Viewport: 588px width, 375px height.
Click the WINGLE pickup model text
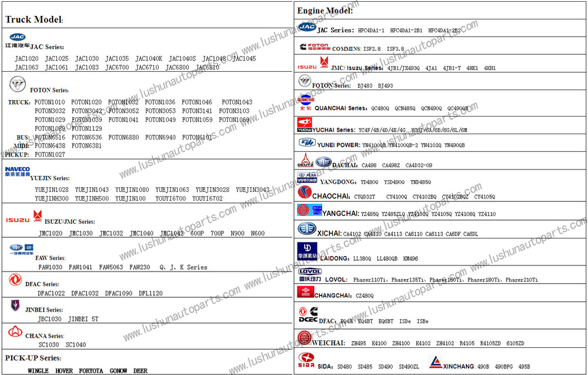coord(38,370)
